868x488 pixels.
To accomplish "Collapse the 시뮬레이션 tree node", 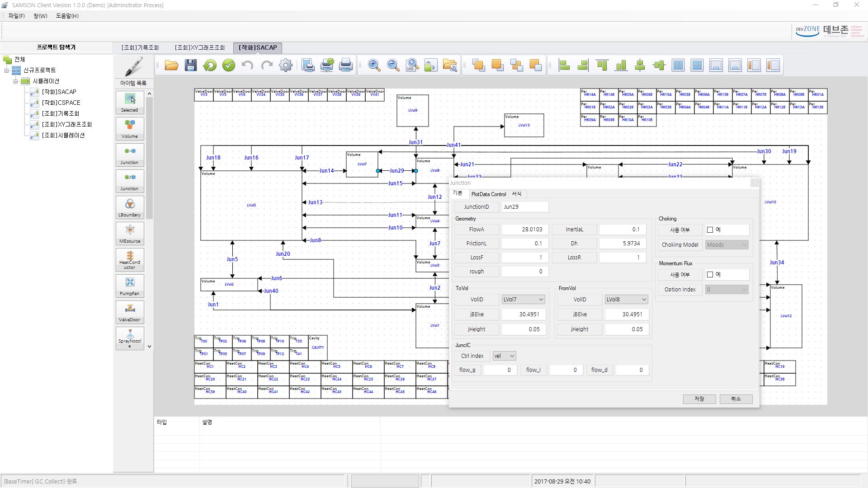I will 15,81.
